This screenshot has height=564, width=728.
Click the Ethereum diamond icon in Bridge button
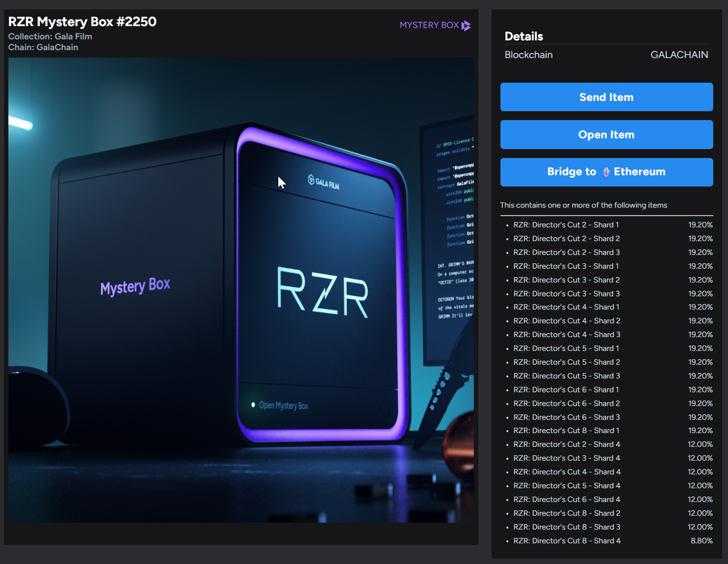point(606,172)
